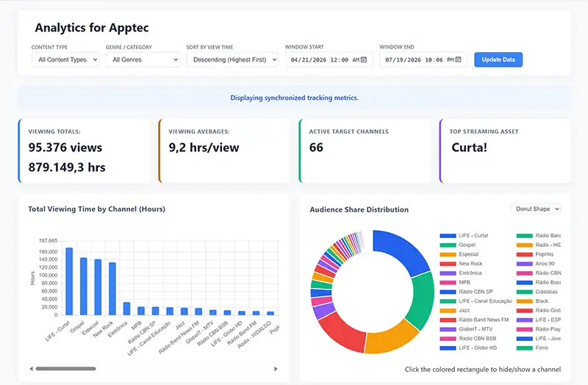Open the Window Start calendar picker icon

[x=364, y=60]
